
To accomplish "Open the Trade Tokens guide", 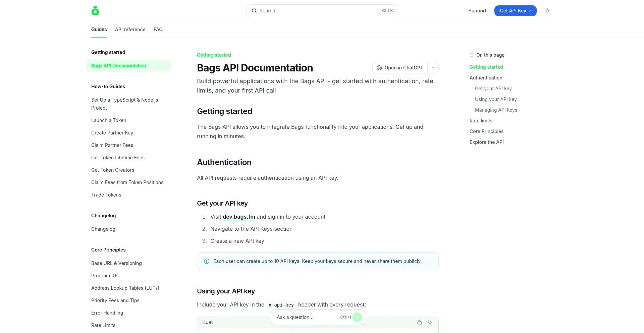I will [106, 195].
